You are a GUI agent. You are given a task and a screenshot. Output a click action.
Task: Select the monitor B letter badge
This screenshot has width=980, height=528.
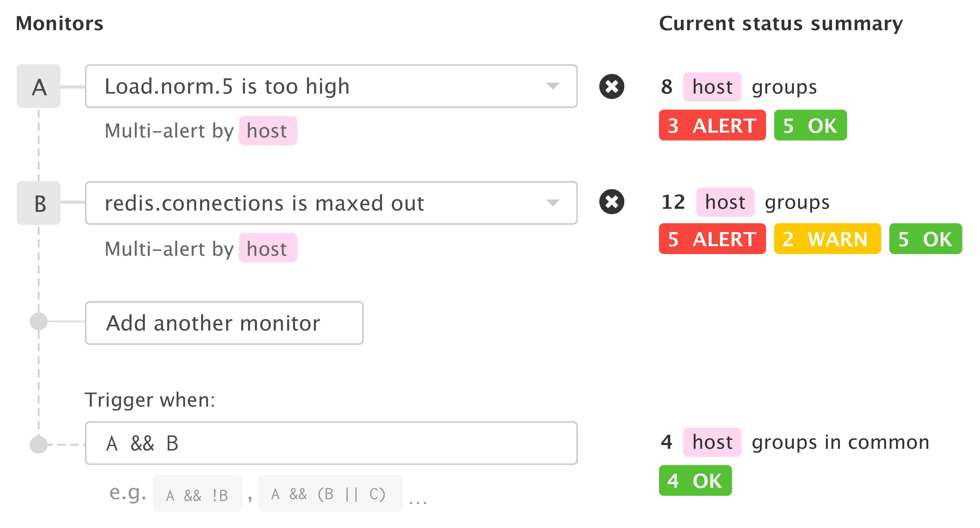[39, 203]
